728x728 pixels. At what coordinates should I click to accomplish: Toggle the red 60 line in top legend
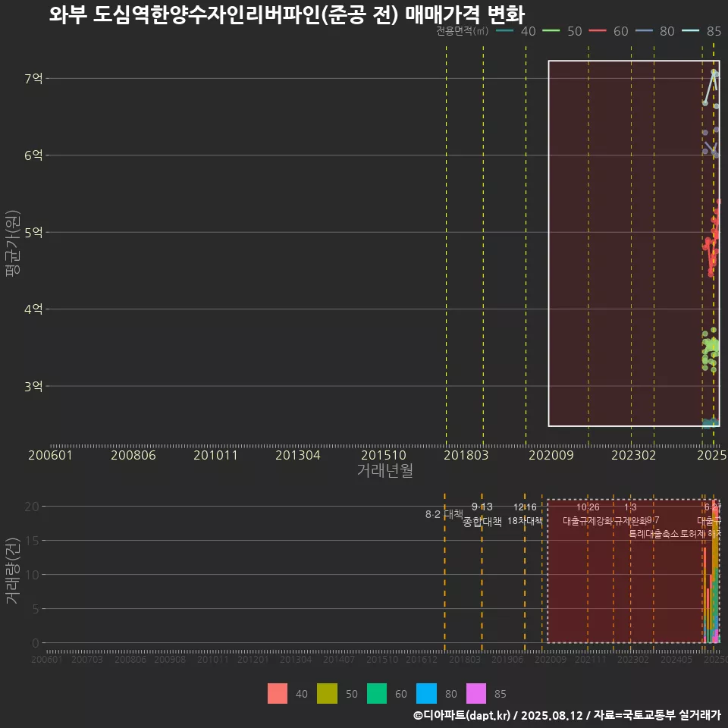click(598, 30)
